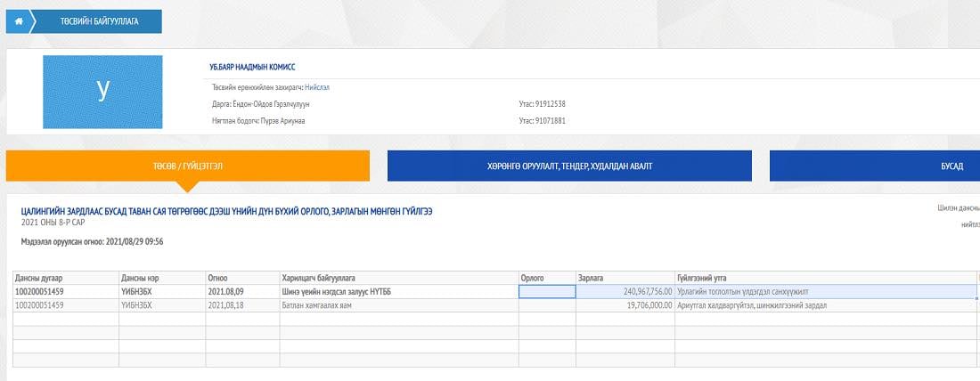Switch to ХӨРӨНГӨ ОРУУЛАЛТ, ТЕНДЕР, ХУДАЛДАН АВАЛТ tab
This screenshot has height=381, width=980.
tap(569, 166)
